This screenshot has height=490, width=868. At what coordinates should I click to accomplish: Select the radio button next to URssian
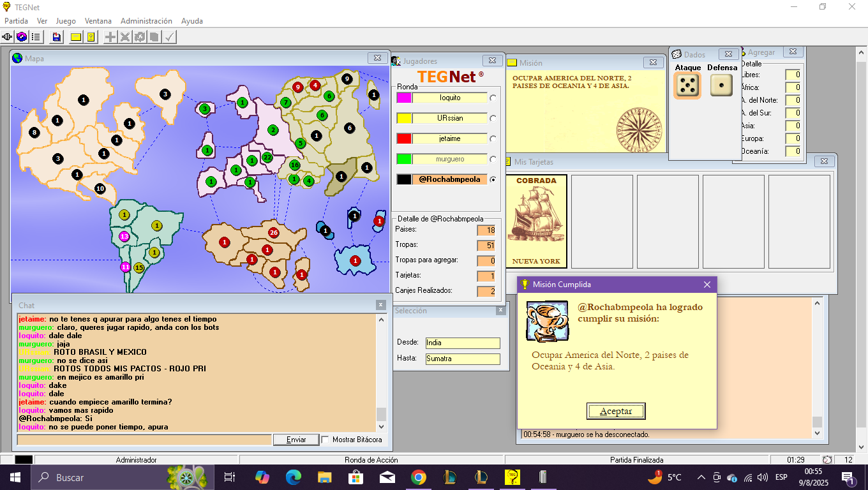[x=493, y=119]
